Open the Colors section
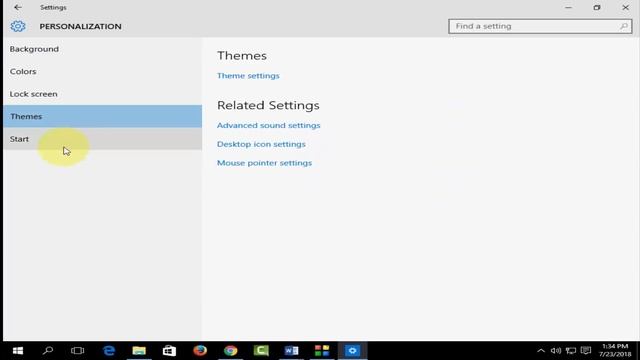 pos(102,71)
